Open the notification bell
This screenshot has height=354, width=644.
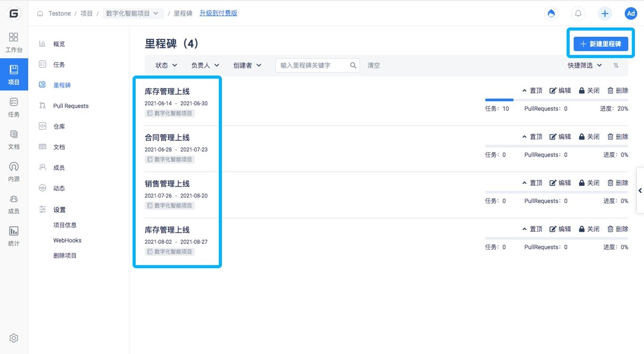pos(578,13)
